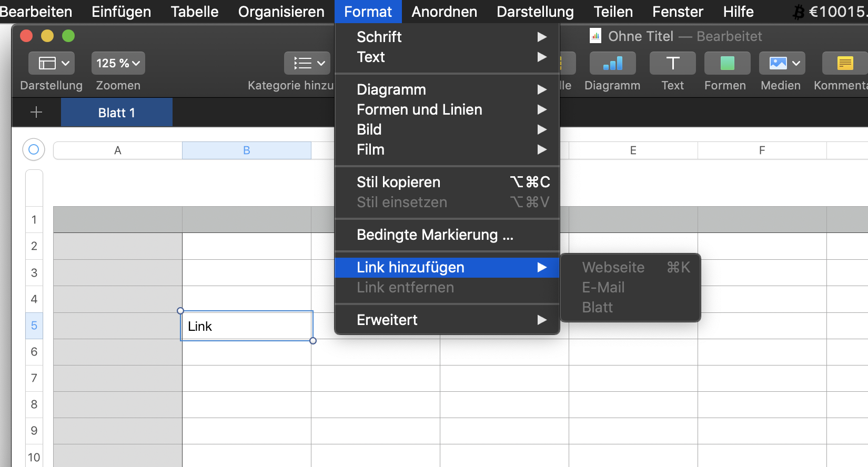The height and width of the screenshot is (467, 868).
Task: Click the Darstellung view layout icon
Action: click(x=52, y=64)
